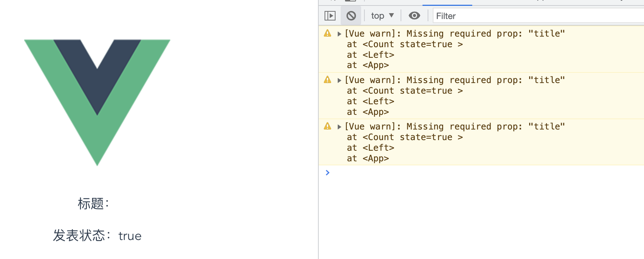644x259 pixels.
Task: Expand the first Vue warn message triangle
Action: [x=339, y=34]
